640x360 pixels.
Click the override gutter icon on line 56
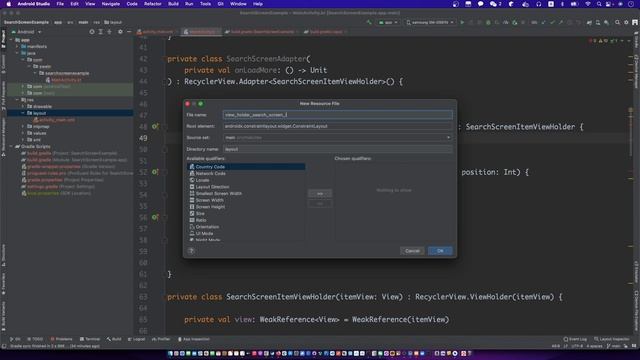point(155,217)
